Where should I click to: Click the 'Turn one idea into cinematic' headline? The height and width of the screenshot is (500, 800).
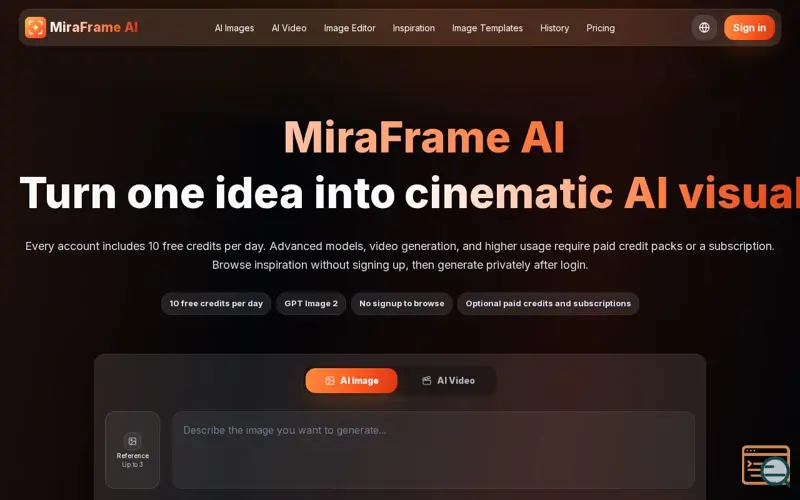click(316, 193)
